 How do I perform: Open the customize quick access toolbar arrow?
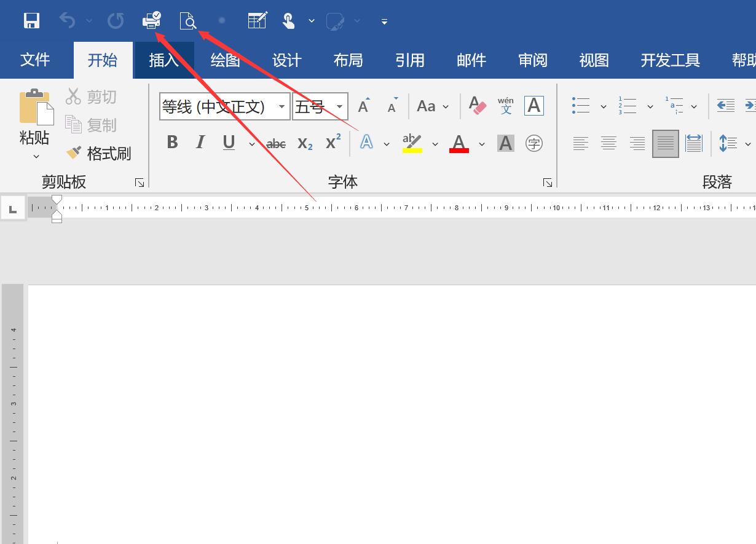click(x=384, y=22)
